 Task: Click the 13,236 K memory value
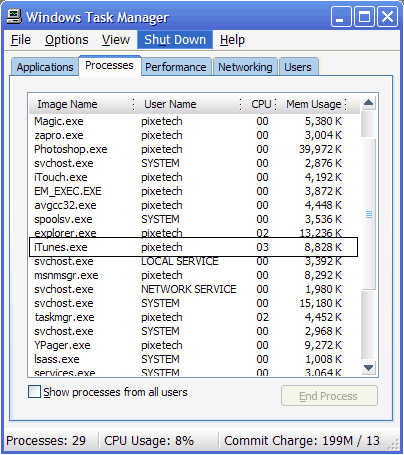point(320,233)
